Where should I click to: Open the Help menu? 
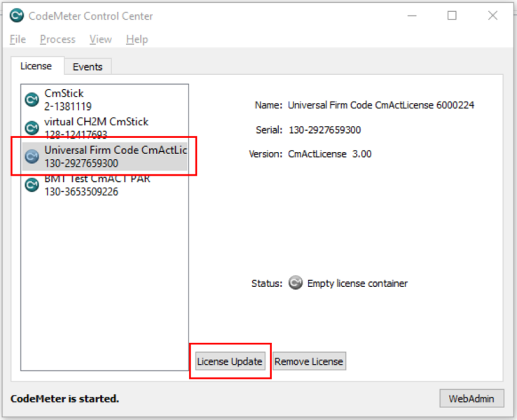137,39
